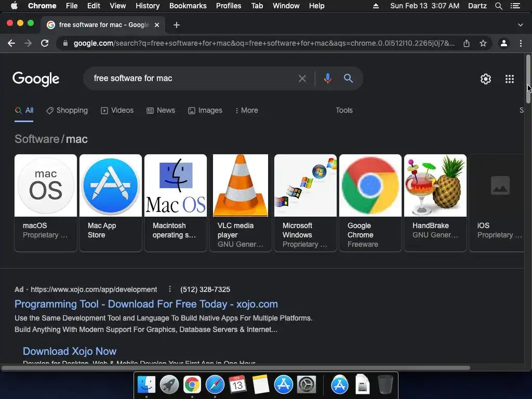The image size is (532, 399).
Task: Select the All results tab
Action: coord(24,111)
